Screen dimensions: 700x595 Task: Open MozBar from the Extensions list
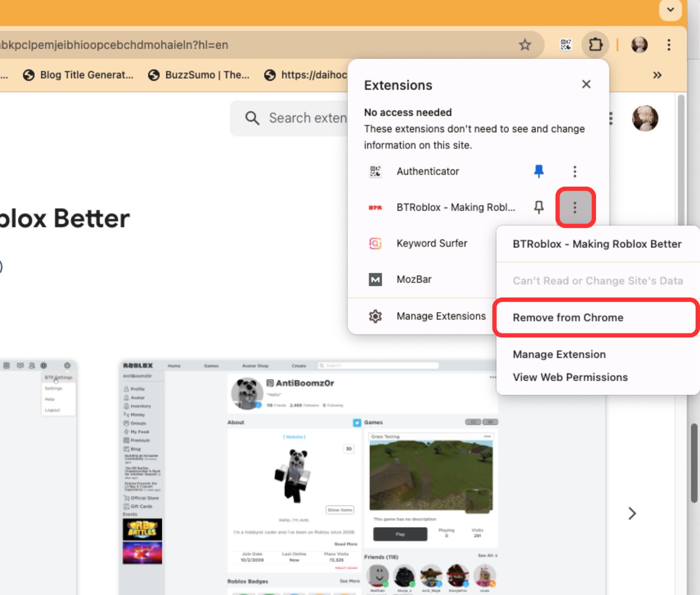[x=414, y=280]
